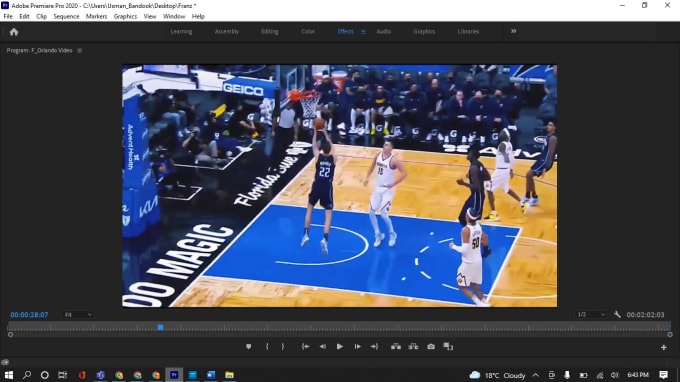Open File Explorer from taskbar

coord(229,375)
